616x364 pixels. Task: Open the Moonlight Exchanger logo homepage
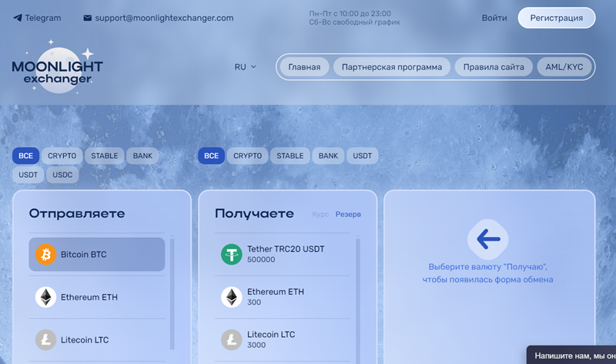pos(57,67)
